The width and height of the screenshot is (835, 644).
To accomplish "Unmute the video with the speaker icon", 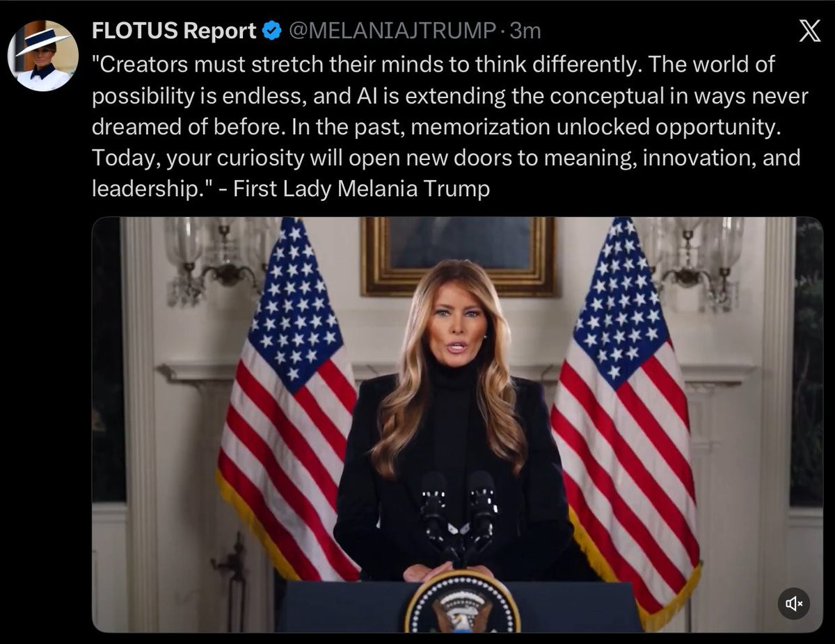I will point(794,604).
